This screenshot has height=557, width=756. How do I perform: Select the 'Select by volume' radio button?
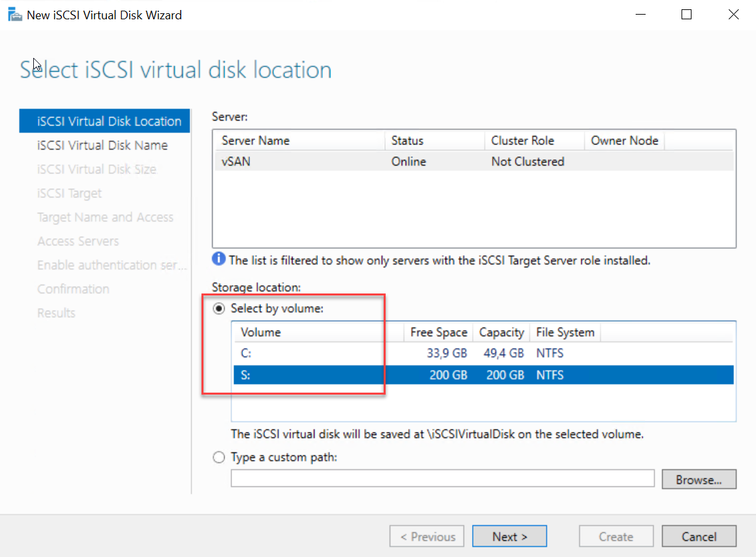coord(219,308)
